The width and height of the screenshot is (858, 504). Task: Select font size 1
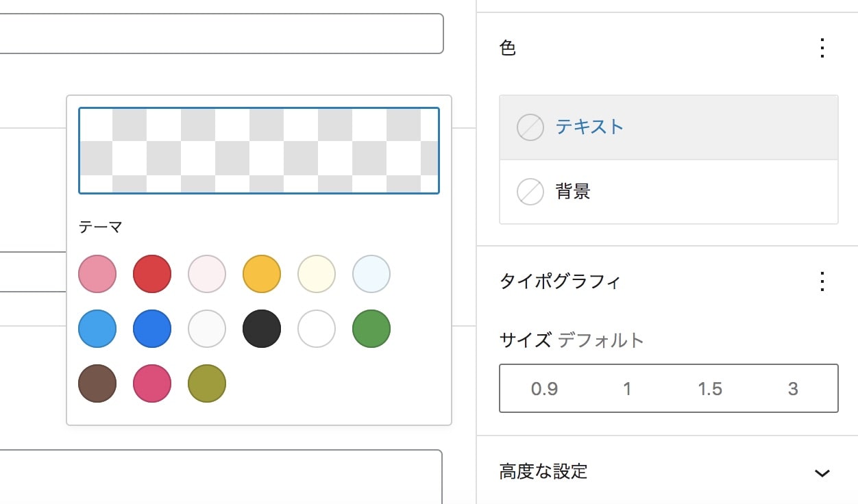(x=627, y=389)
